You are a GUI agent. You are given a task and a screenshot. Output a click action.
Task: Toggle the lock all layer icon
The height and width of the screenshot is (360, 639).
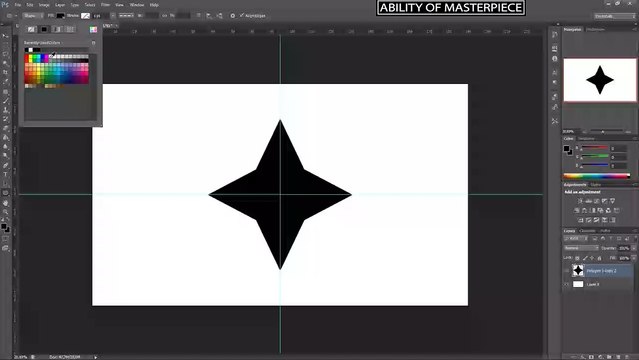[x=599, y=258]
